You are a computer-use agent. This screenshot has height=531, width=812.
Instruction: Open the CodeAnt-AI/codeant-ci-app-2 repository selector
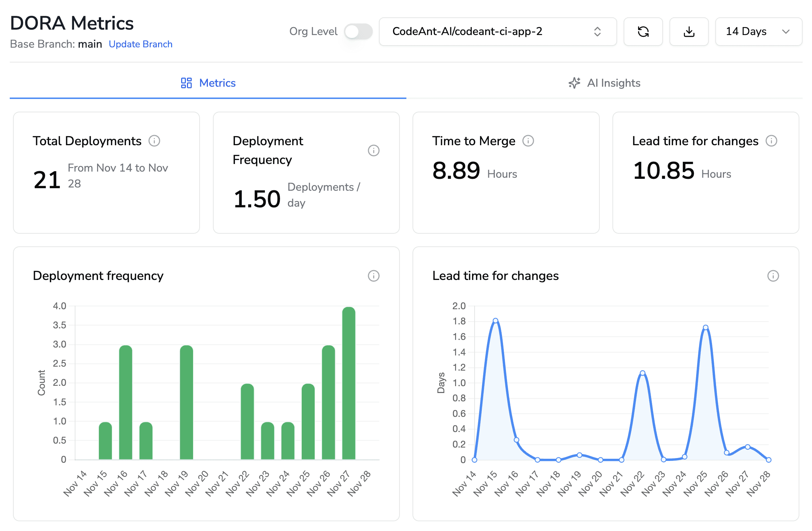497,31
